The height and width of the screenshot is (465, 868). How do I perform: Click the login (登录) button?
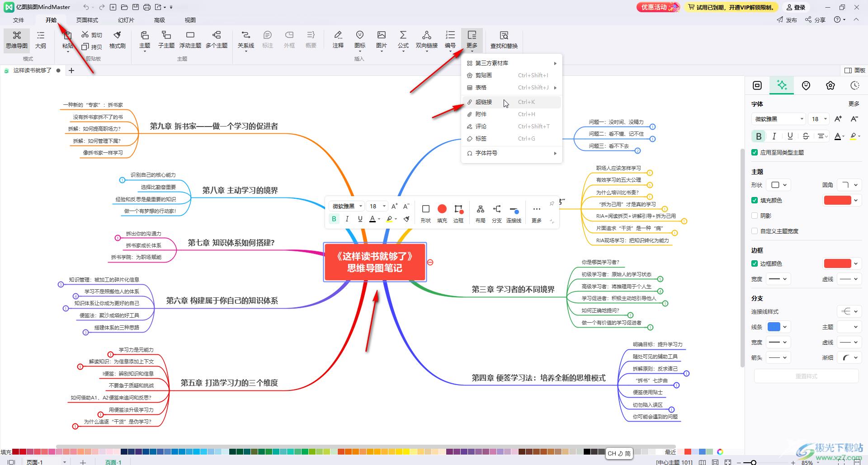coord(796,7)
